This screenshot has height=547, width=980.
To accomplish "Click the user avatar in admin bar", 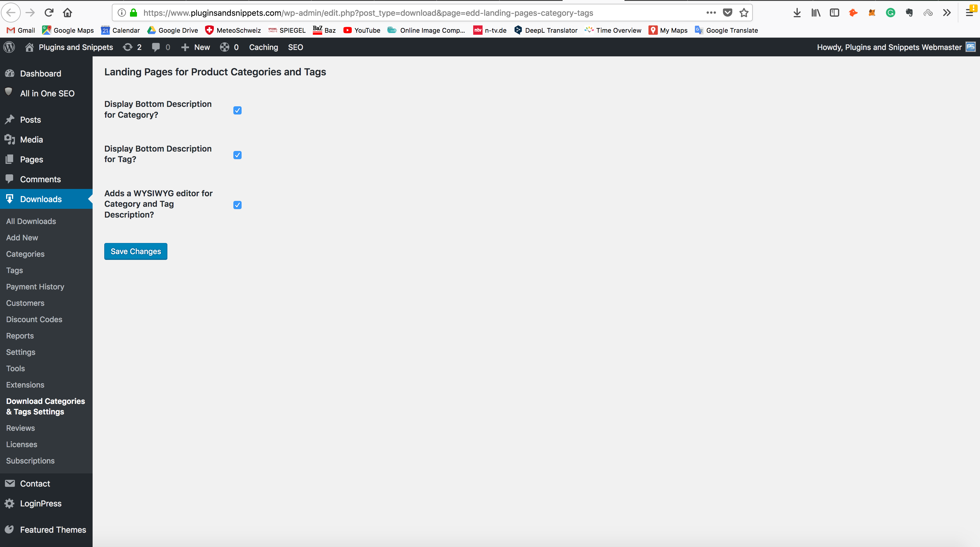I will (x=971, y=47).
